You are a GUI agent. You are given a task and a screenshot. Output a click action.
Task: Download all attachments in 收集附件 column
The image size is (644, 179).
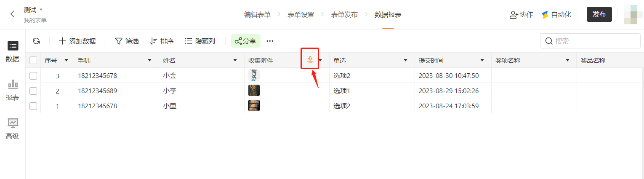click(x=310, y=60)
